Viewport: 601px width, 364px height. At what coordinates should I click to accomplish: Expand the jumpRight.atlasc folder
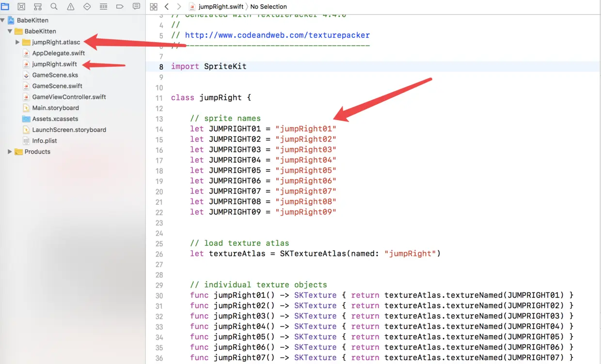(17, 42)
